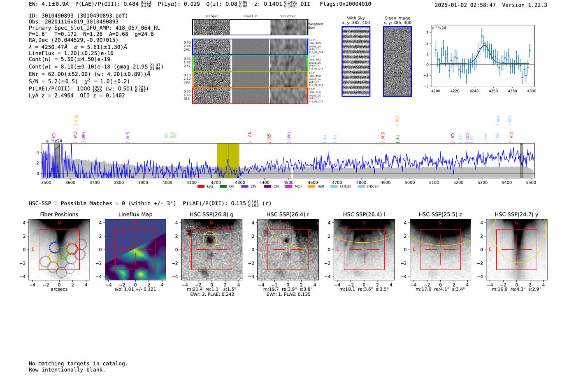The width and height of the screenshot is (576, 392).
Task: Click the 'EWr: 2. PLAE: 0.242' caption
Action: (211, 294)
